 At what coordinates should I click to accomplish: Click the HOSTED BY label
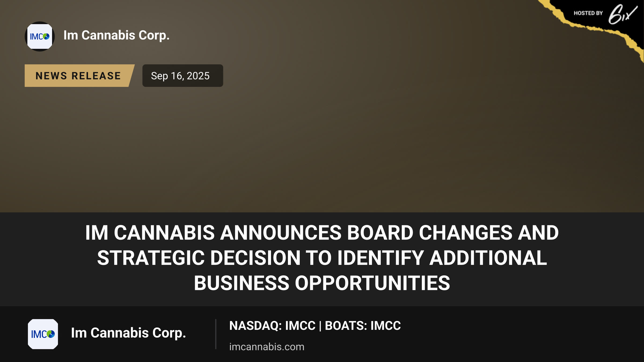point(588,13)
